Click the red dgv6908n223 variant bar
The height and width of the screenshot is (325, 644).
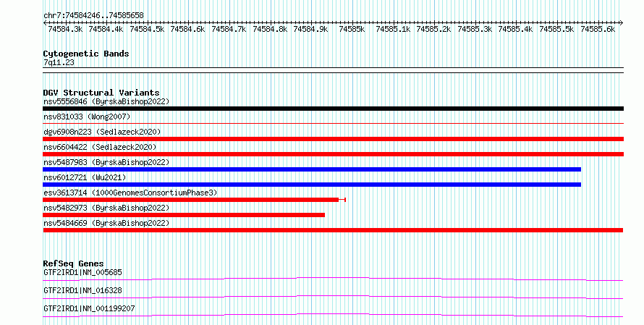(x=333, y=139)
